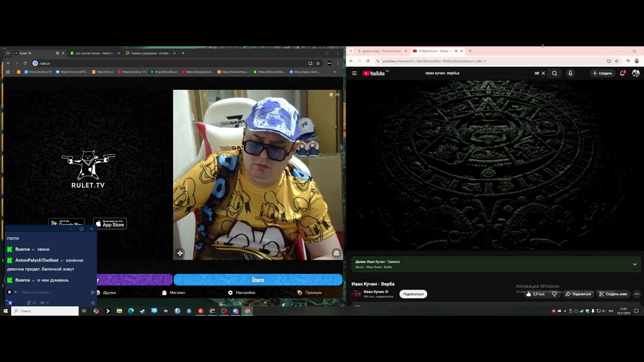This screenshot has height=362, width=644.
Task: Open more actions three-dot menu under video
Action: (x=636, y=294)
